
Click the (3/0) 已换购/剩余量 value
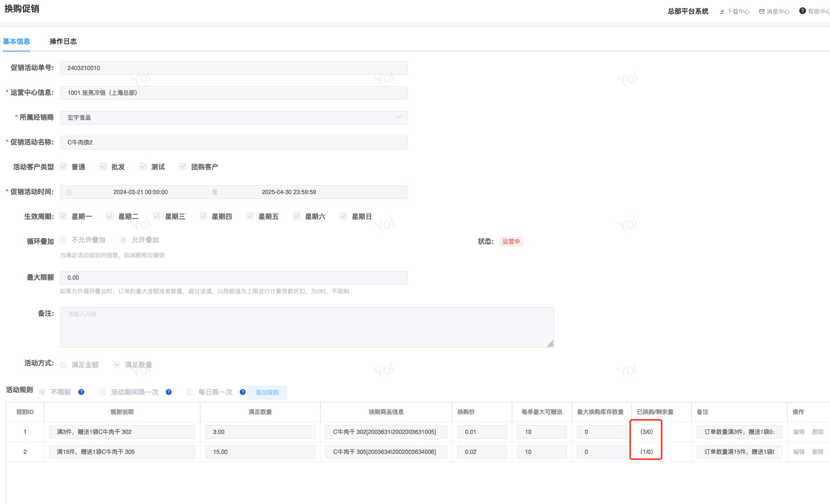coord(647,432)
